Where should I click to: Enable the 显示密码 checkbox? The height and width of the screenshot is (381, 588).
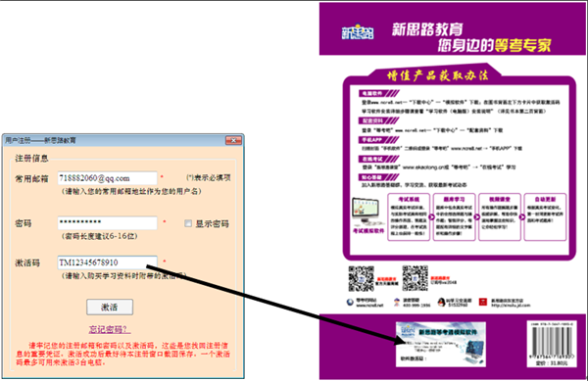point(188,223)
